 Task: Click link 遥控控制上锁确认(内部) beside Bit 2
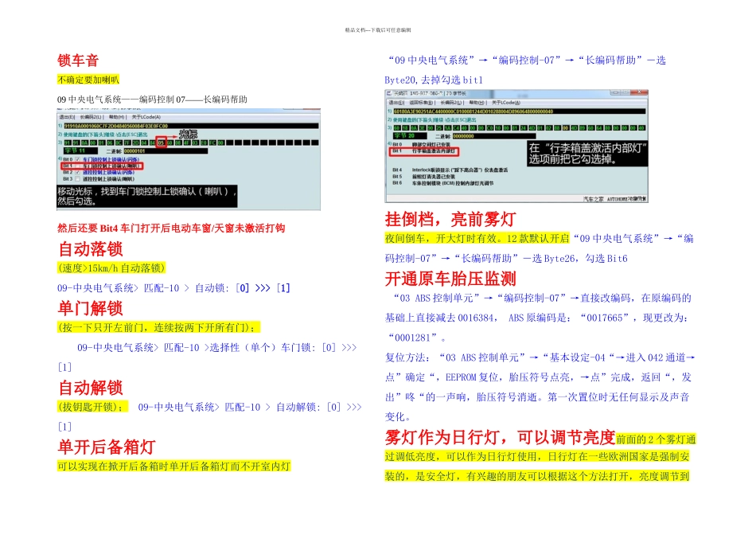[x=108, y=172]
